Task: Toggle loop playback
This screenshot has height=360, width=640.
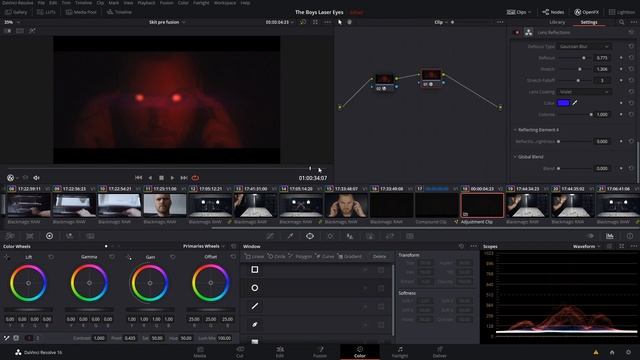Action: pyautogui.click(x=195, y=178)
